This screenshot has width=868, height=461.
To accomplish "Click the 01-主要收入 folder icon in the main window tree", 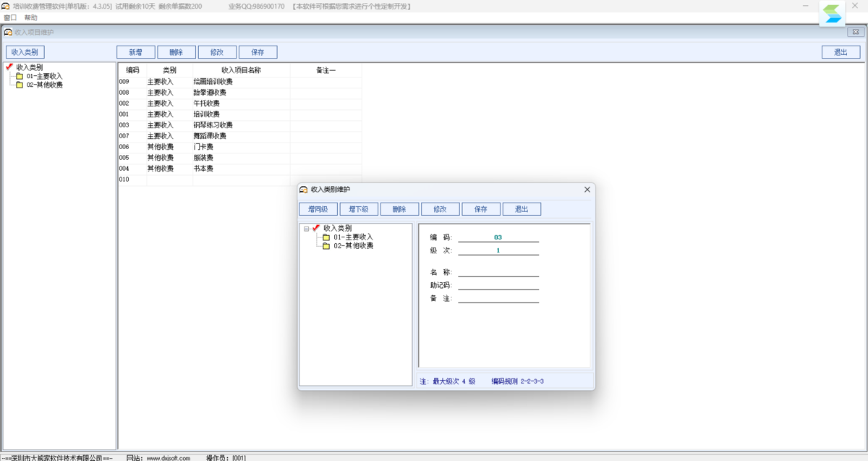I will click(20, 76).
